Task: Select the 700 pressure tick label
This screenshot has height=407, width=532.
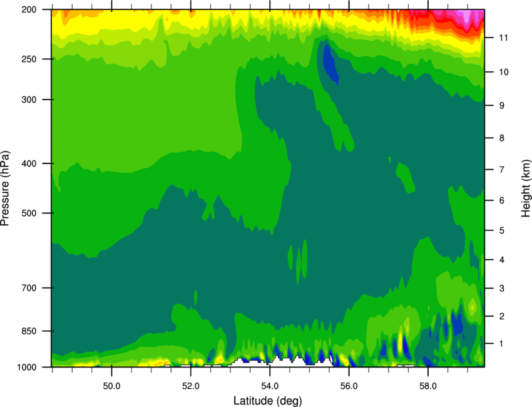Action: tap(29, 288)
